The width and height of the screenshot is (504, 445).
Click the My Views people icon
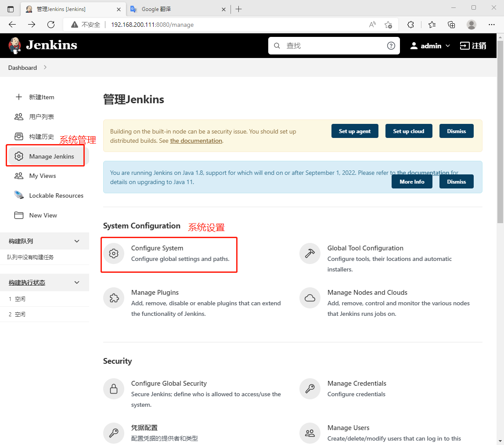19,176
